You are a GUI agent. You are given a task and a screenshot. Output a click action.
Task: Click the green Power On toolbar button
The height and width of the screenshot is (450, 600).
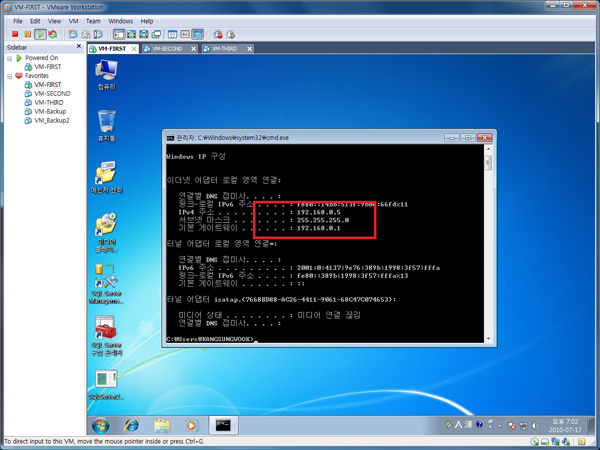click(x=40, y=34)
